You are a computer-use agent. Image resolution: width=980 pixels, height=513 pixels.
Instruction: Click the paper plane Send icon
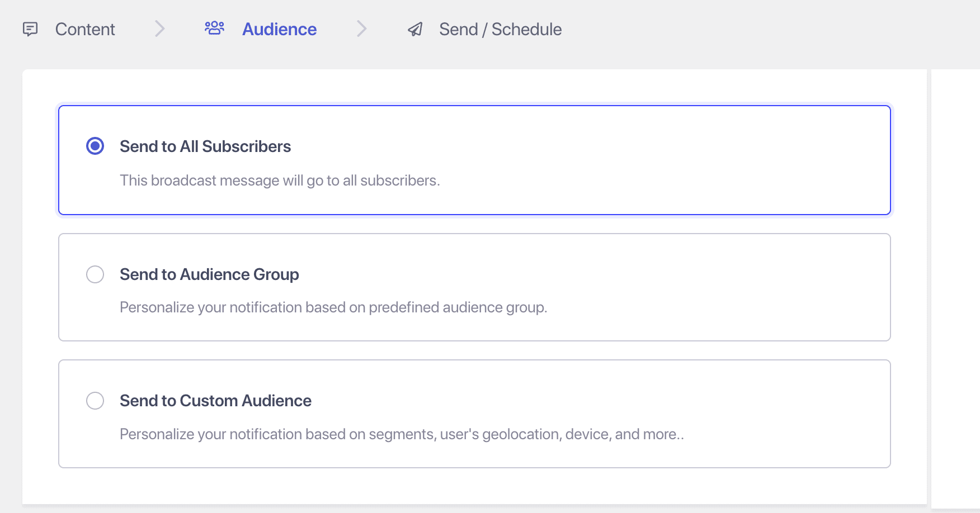point(415,29)
